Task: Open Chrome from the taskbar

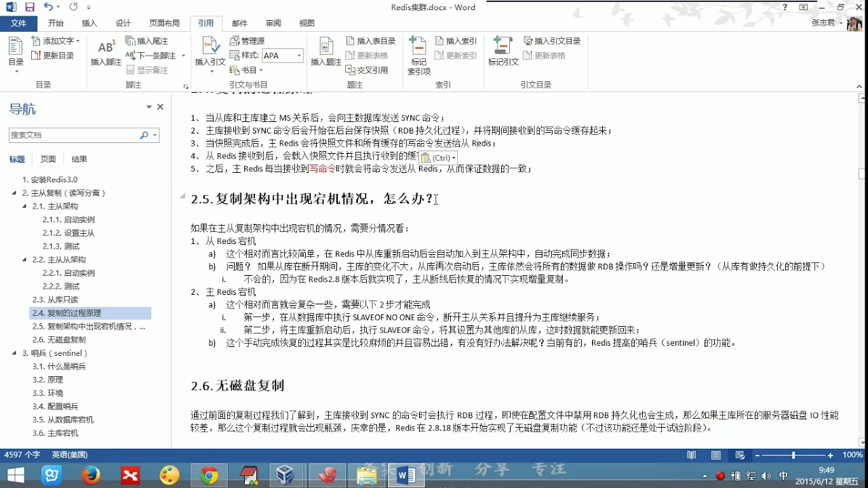Action: click(x=209, y=476)
